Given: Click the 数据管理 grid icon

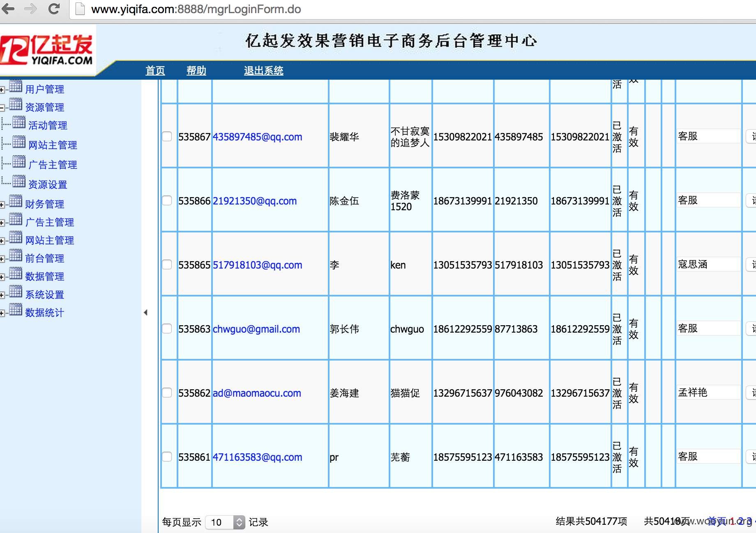Looking at the screenshot, I should coord(16,273).
